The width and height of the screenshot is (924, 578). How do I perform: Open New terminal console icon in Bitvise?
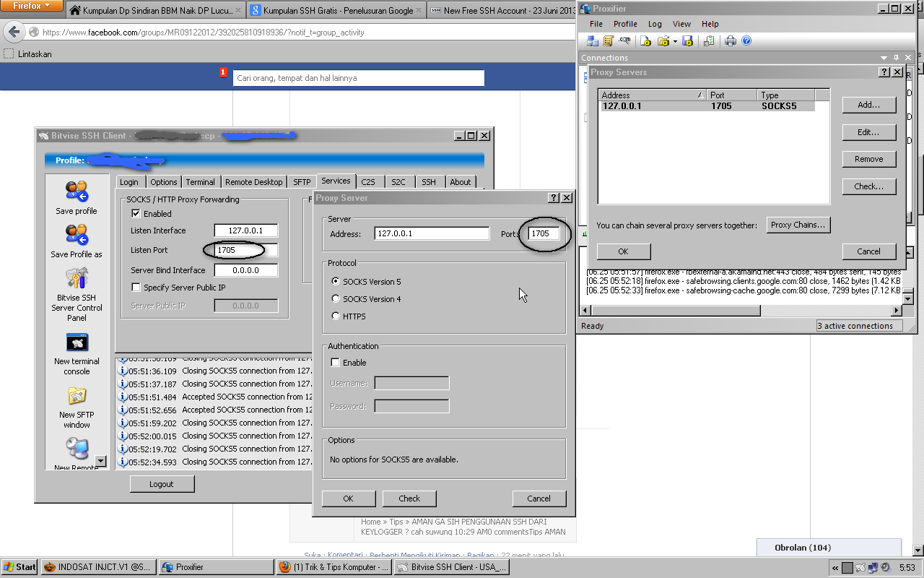77,342
